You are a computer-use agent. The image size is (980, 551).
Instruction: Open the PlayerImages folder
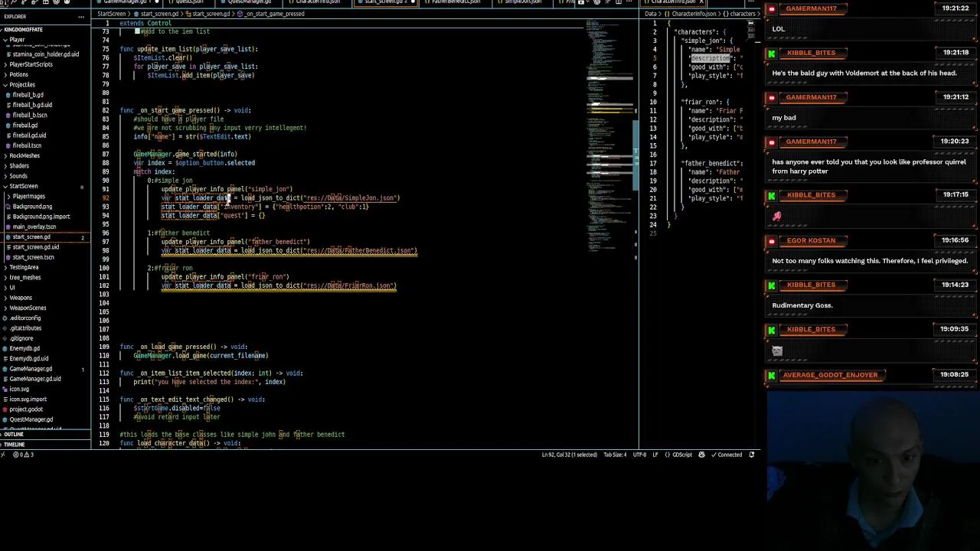[x=28, y=196]
